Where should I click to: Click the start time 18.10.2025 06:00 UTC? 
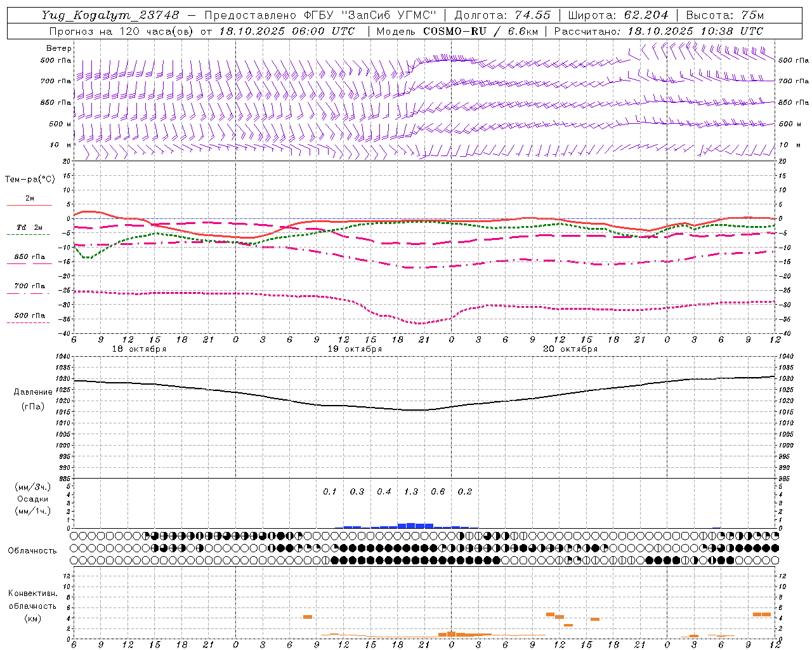click(287, 31)
